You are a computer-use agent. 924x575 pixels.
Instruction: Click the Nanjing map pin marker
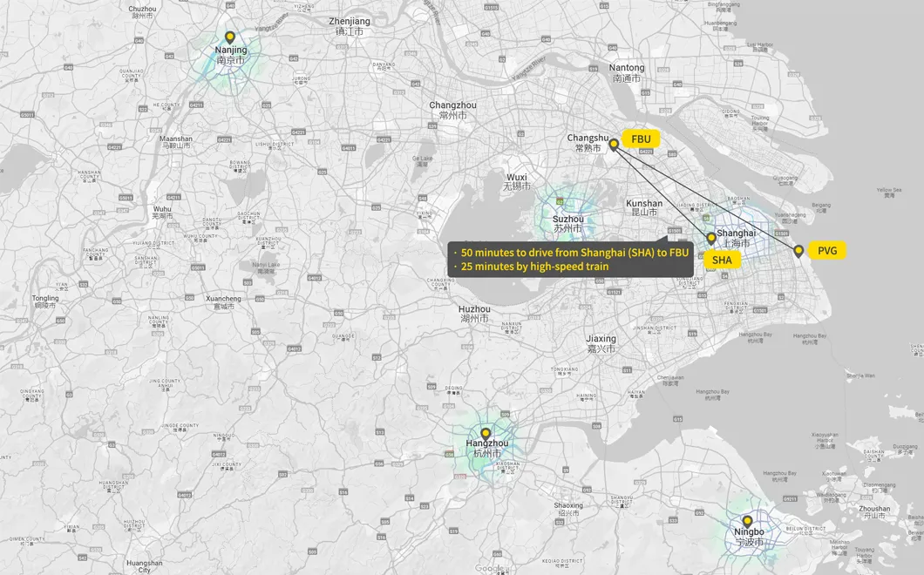(x=230, y=37)
